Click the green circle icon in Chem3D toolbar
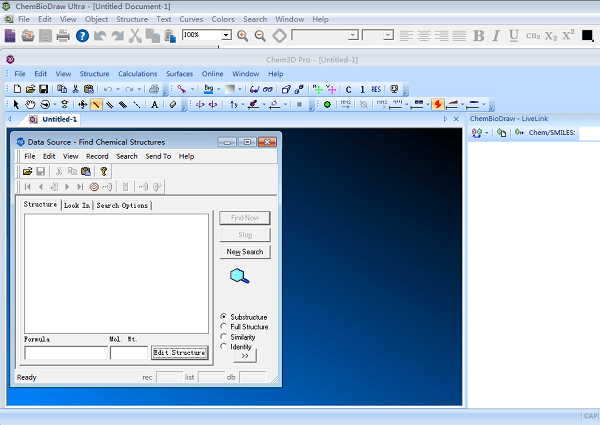Image resolution: width=600 pixels, height=425 pixels. (x=327, y=104)
